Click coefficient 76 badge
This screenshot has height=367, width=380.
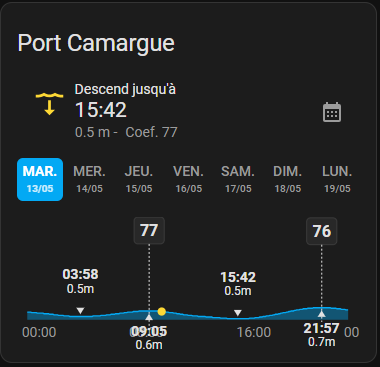[322, 231]
